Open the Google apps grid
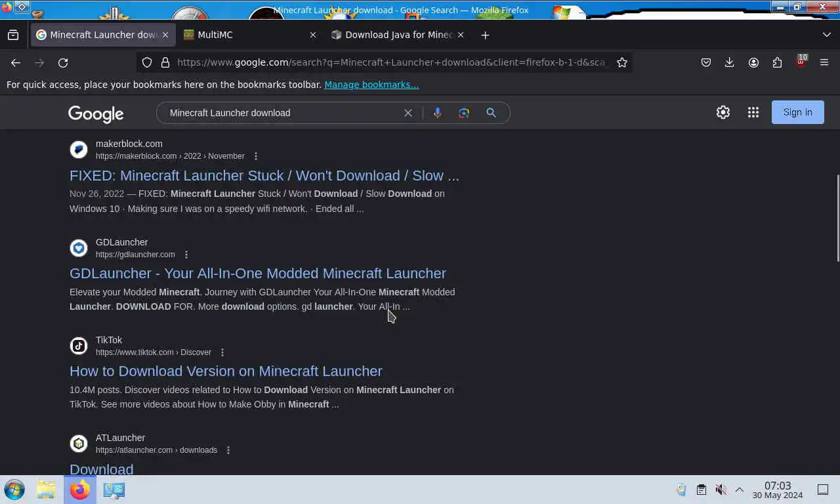This screenshot has height=504, width=840. click(x=753, y=112)
